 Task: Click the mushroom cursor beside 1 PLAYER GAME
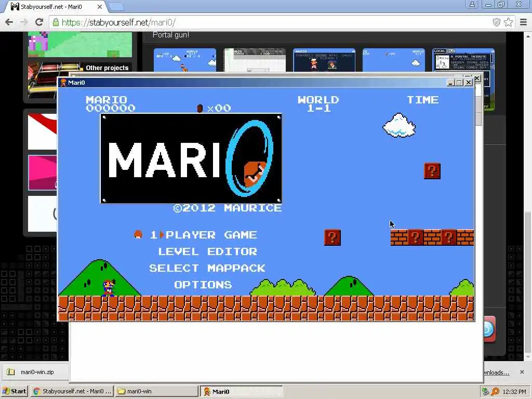tap(138, 234)
